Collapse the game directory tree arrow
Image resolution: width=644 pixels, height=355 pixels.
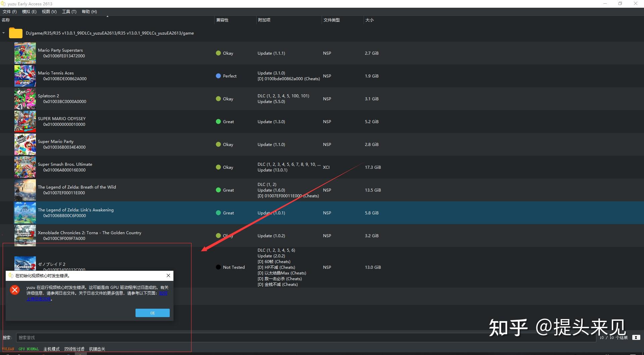pyautogui.click(x=3, y=33)
